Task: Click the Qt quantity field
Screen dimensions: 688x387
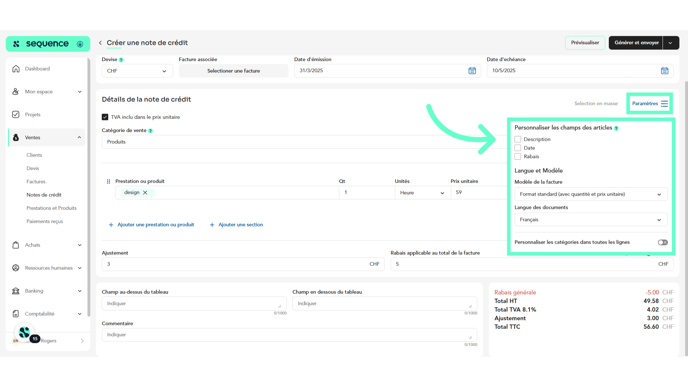Action: [x=366, y=192]
